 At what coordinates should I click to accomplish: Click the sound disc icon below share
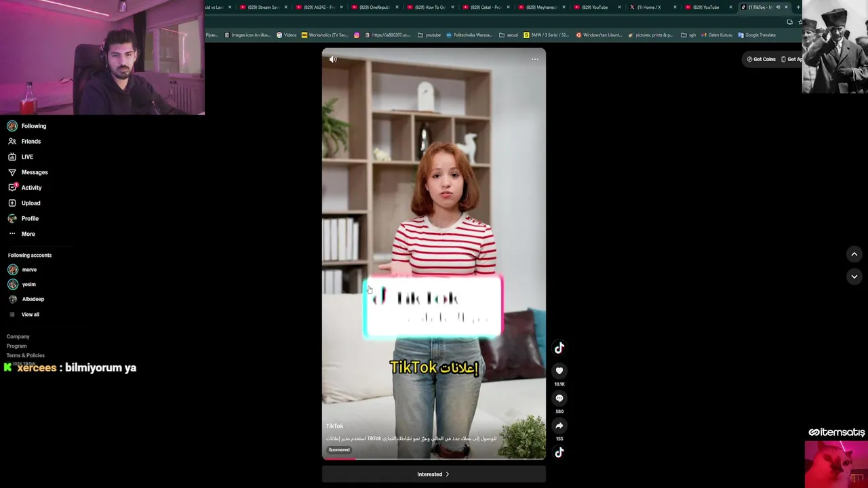(559, 453)
